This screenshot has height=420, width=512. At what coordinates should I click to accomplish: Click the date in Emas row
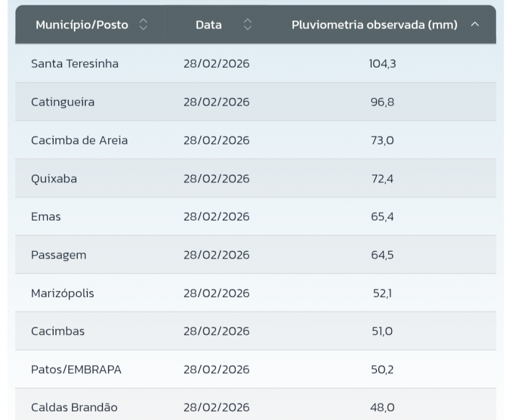(216, 217)
